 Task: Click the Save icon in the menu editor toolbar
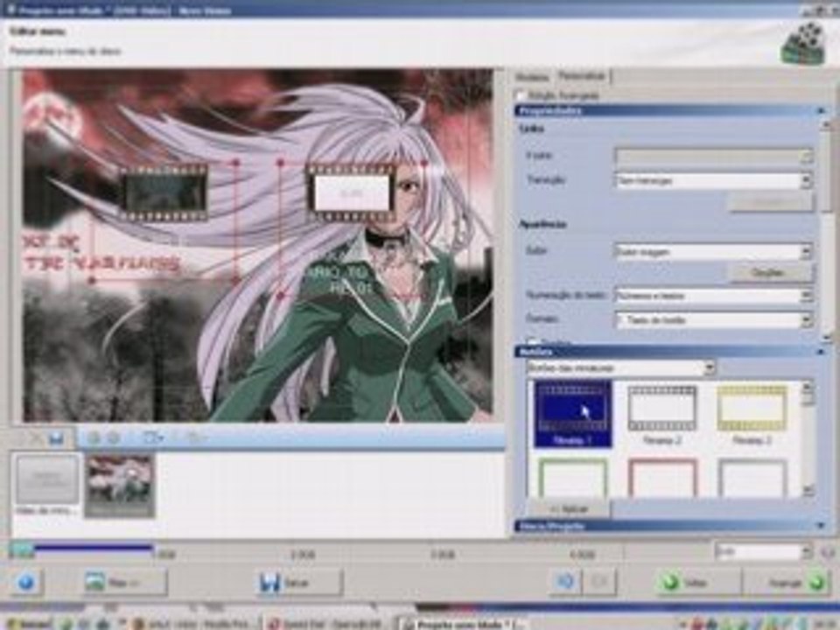click(56, 438)
